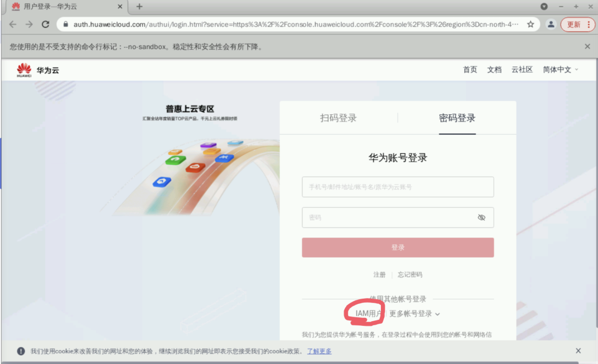Image resolution: width=598 pixels, height=364 pixels.
Task: Click the 更新 browser update button
Action: [x=578, y=24]
